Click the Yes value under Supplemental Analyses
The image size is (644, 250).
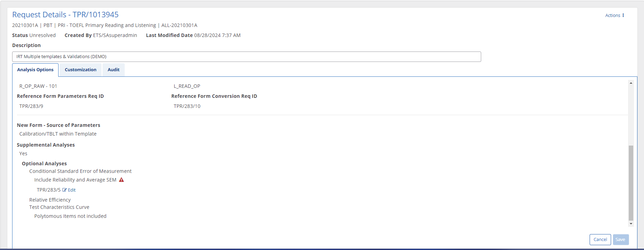click(23, 154)
